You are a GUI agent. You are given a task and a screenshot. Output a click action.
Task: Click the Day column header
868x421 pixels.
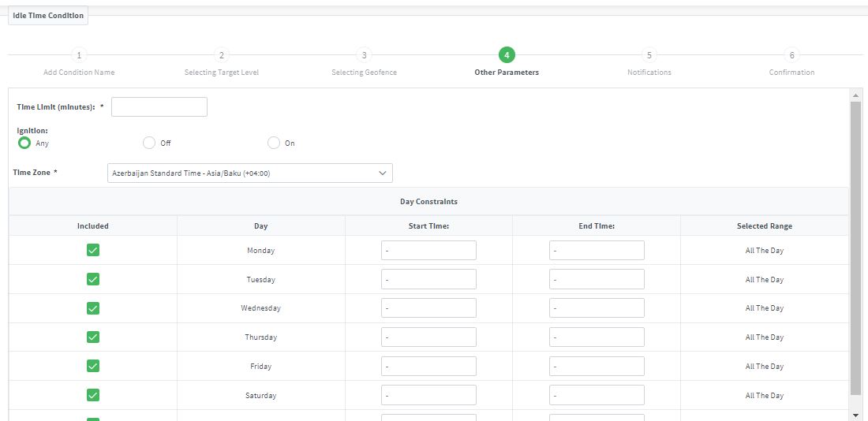(x=260, y=225)
